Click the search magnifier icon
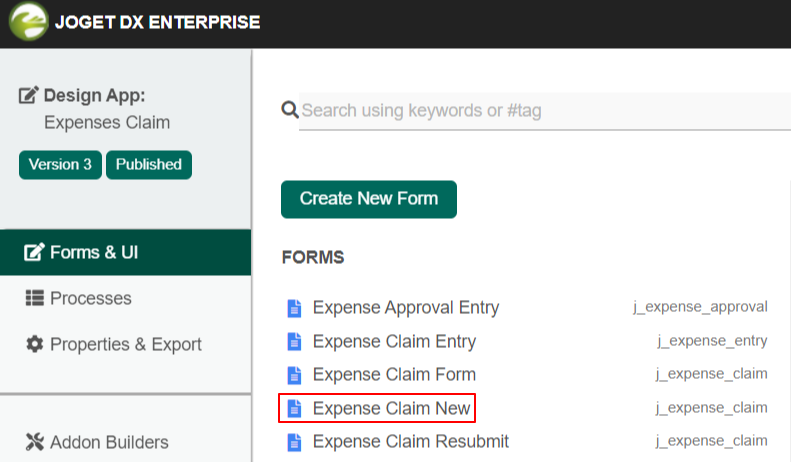 pyautogui.click(x=290, y=110)
